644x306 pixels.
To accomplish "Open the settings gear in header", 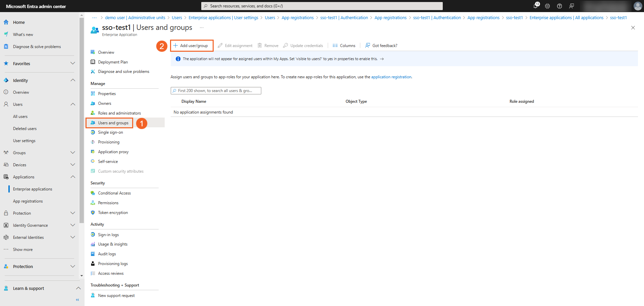I will 547,6.
